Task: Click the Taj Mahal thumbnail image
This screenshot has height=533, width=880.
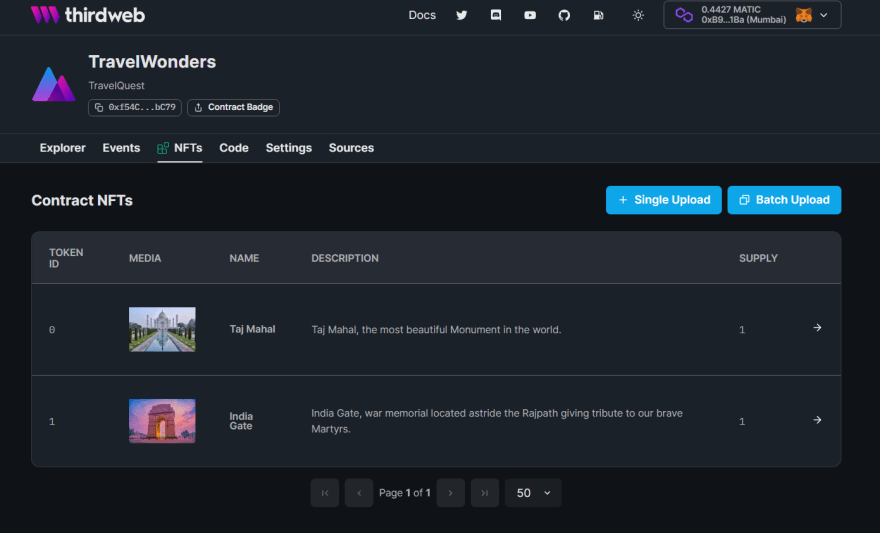Action: tap(162, 329)
